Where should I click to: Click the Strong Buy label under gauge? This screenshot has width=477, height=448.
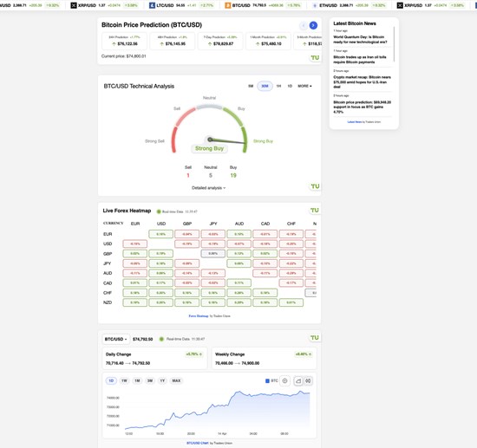click(209, 148)
